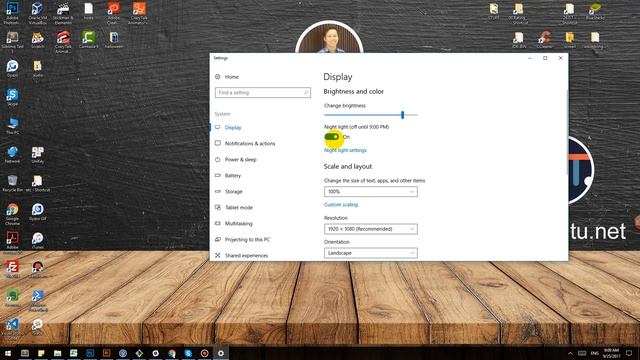Viewport: 640px width, 360px height.
Task: Select the Google Chrome desktop icon
Action: pyautogui.click(x=12, y=214)
